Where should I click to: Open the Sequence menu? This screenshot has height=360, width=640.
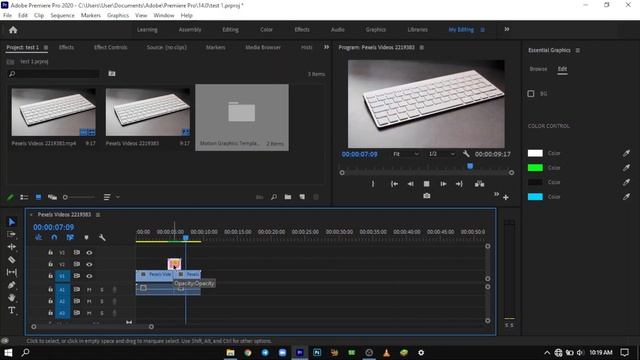pos(62,16)
